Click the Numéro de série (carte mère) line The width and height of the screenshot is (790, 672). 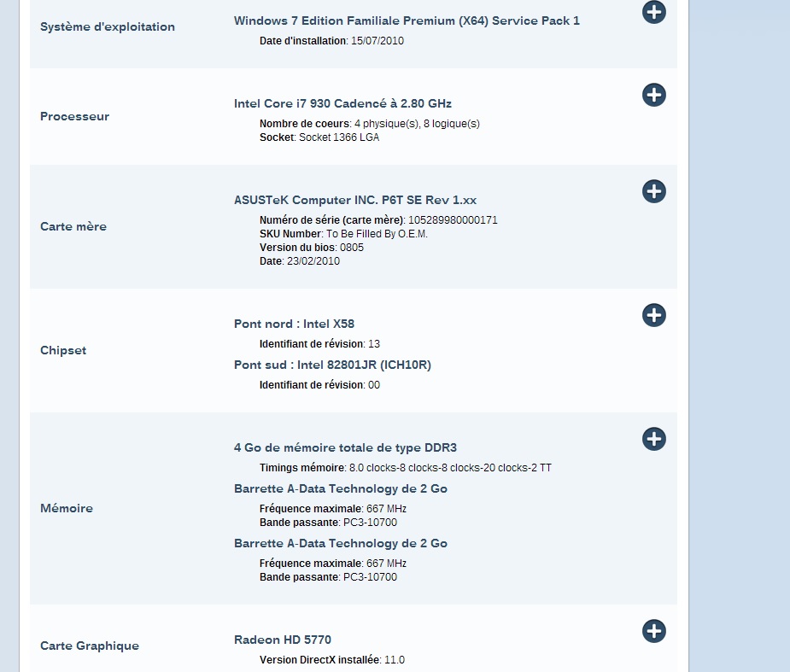point(378,220)
